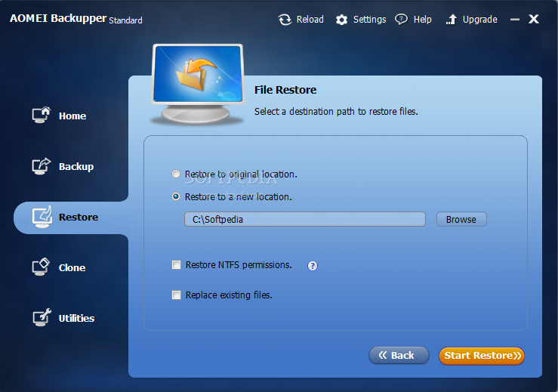Click the Restore sidebar icon
The width and height of the screenshot is (558, 392).
pyautogui.click(x=42, y=217)
